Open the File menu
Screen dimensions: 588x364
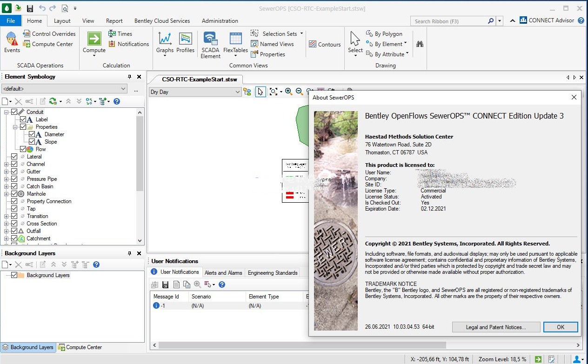[x=11, y=20]
